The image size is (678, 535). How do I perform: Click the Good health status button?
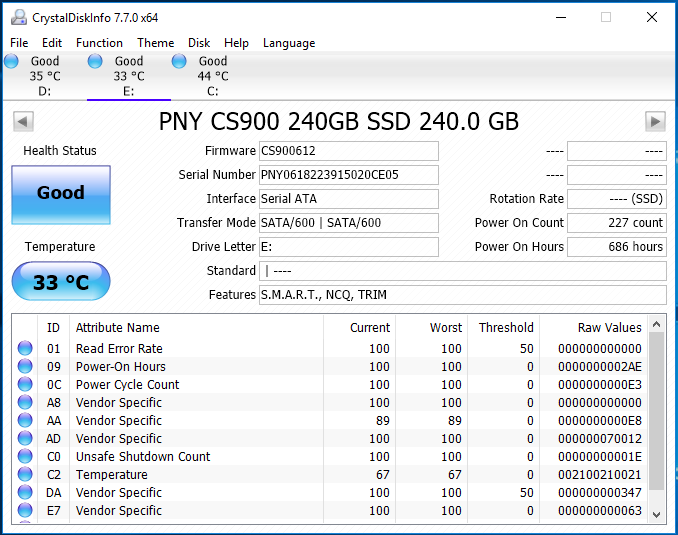(x=61, y=193)
